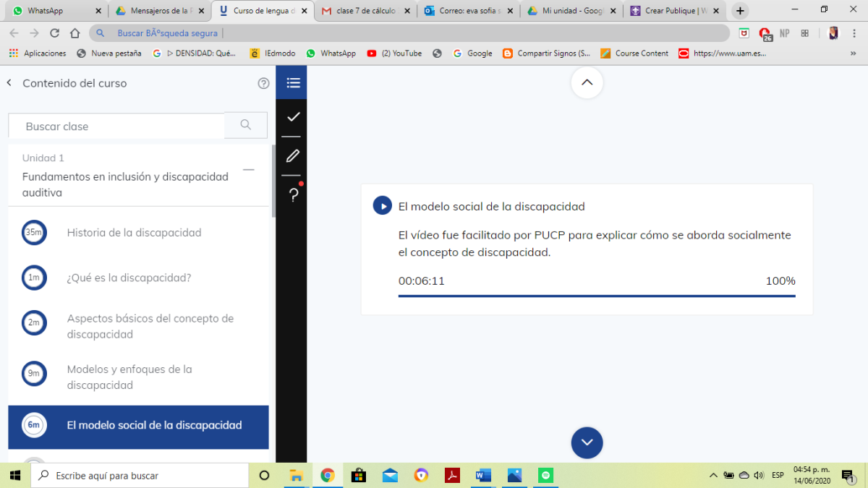Click the sidebar vertical scrollbar
The height and width of the screenshot is (488, 868).
click(273, 181)
